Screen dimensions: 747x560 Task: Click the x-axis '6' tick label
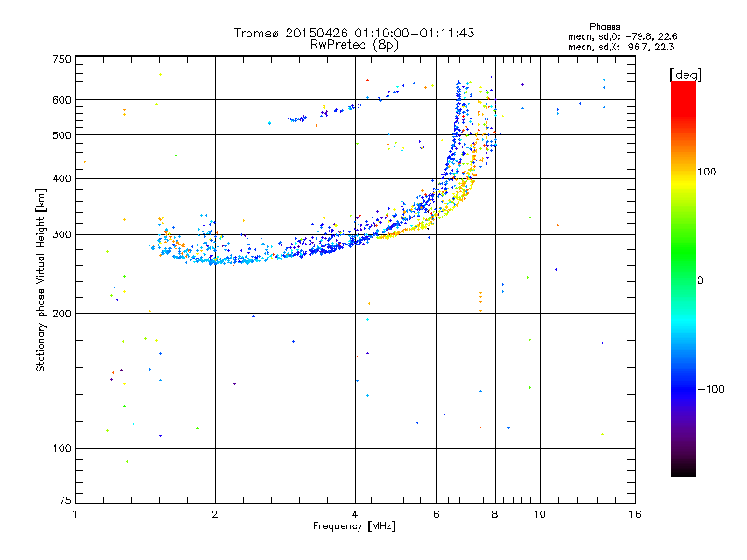[x=436, y=514]
